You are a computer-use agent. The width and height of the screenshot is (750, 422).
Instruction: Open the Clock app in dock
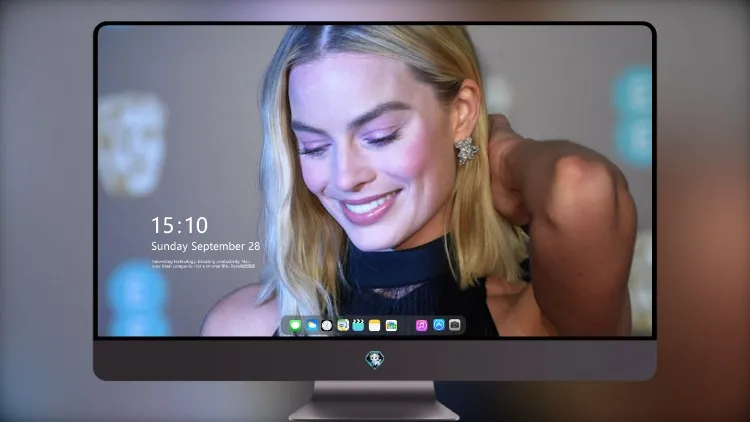(x=327, y=326)
